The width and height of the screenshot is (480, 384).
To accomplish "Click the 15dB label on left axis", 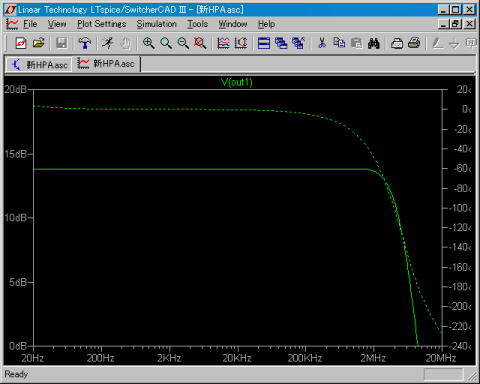I will (16, 154).
